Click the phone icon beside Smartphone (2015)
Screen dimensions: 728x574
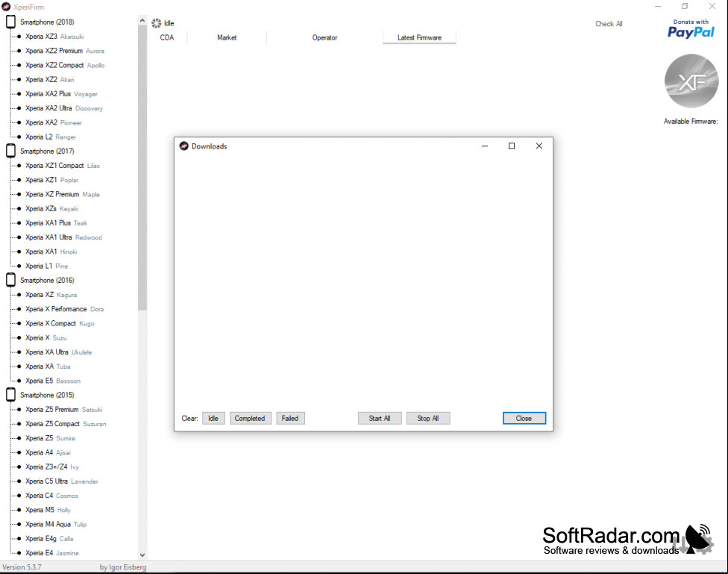click(10, 395)
